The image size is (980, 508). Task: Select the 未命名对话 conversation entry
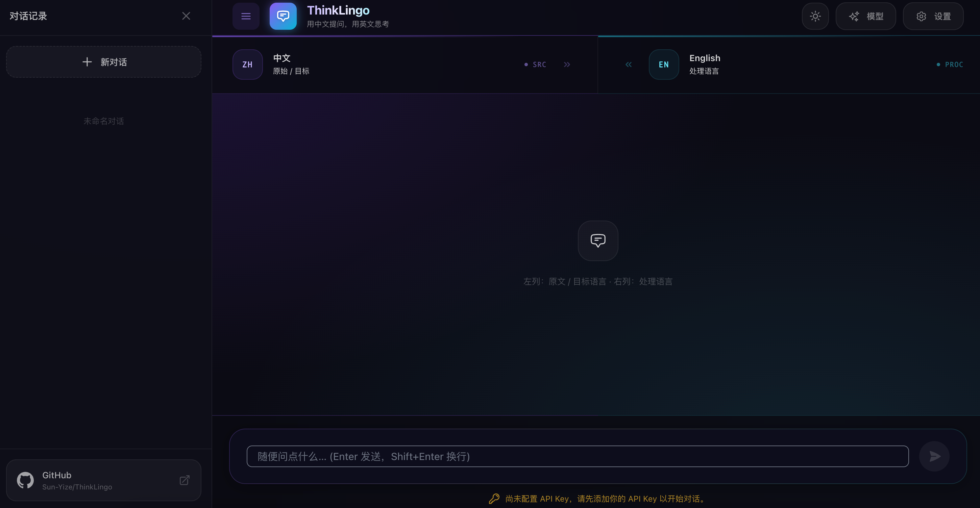[x=103, y=121]
